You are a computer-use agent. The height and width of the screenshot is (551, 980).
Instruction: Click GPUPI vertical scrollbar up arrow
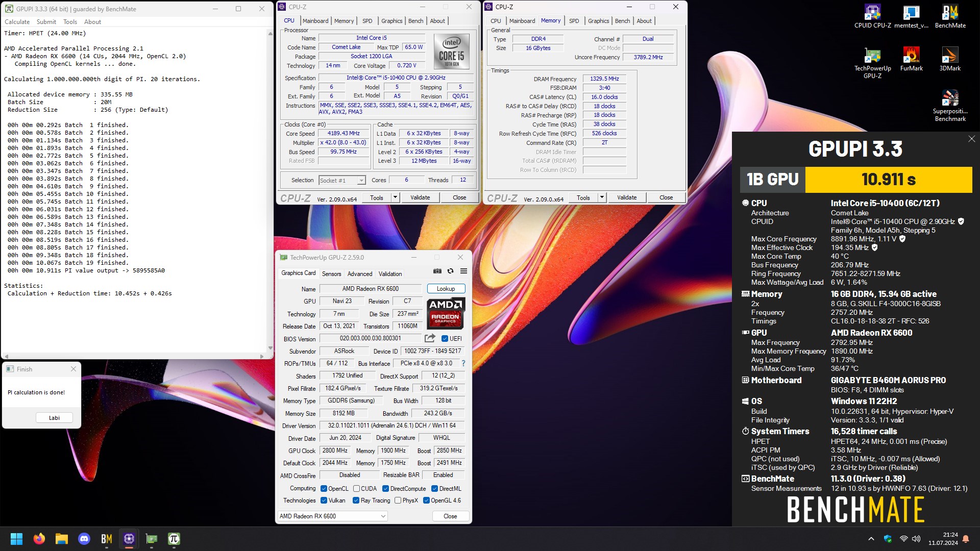[270, 33]
